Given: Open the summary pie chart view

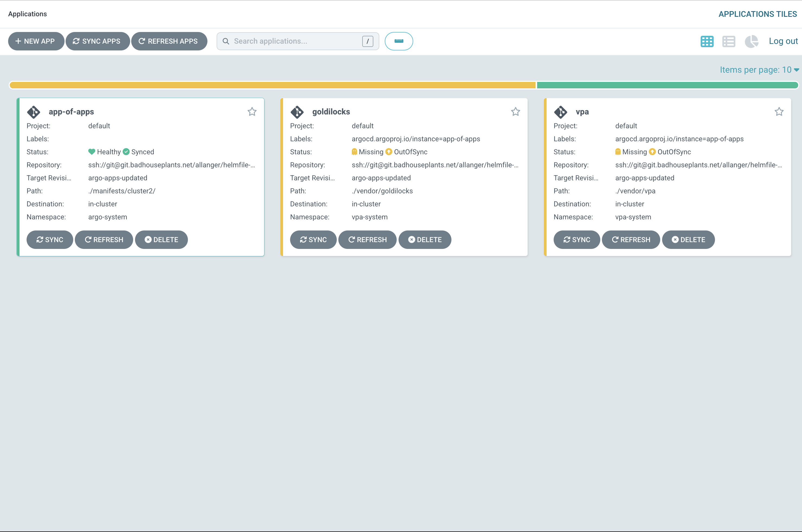Looking at the screenshot, I should tap(752, 41).
